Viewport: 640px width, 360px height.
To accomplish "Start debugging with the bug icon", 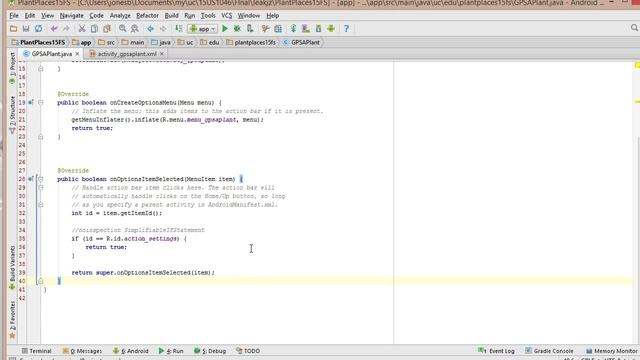I will 237,29.
